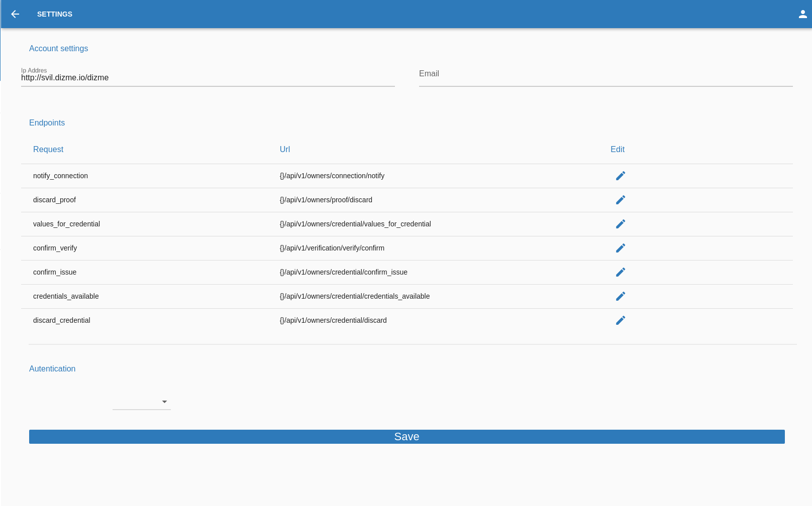Click the Request column header
Image resolution: width=812 pixels, height=506 pixels.
[48, 149]
